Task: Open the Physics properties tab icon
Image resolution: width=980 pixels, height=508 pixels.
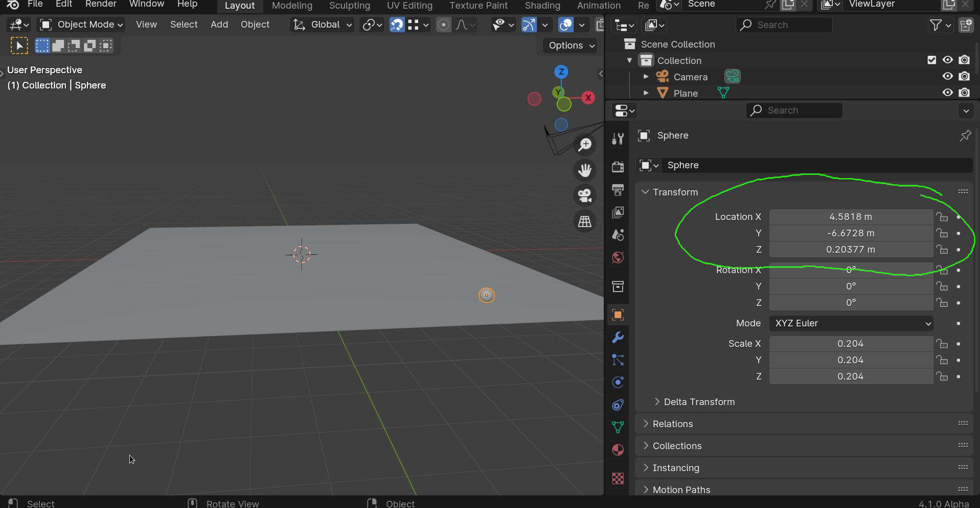Action: 618,382
